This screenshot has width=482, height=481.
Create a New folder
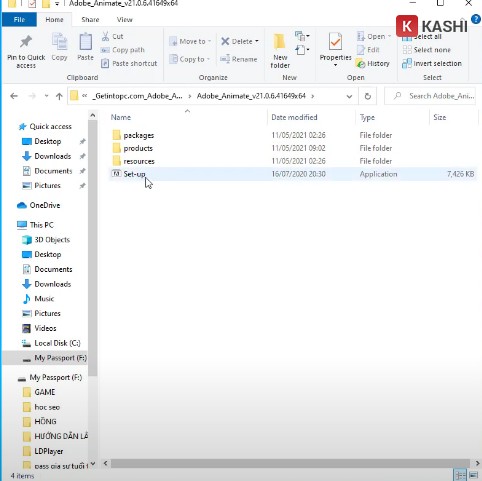click(280, 51)
